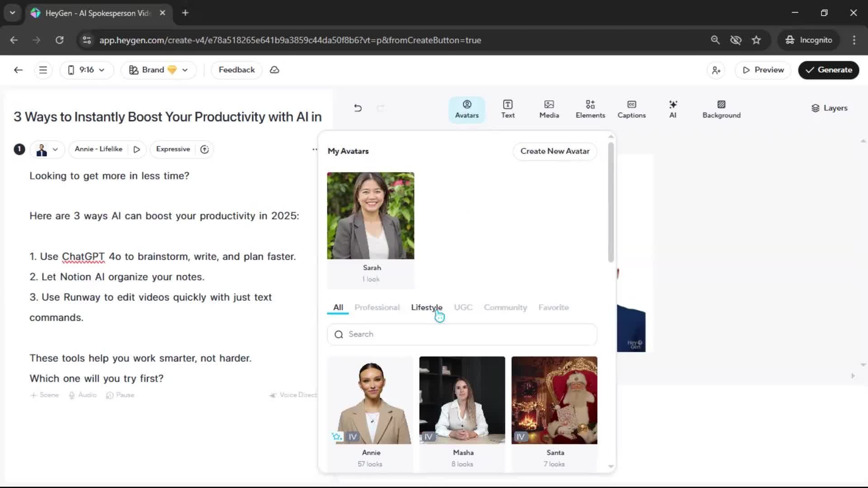The image size is (868, 488).
Task: Open the Background panel
Action: coord(721,109)
